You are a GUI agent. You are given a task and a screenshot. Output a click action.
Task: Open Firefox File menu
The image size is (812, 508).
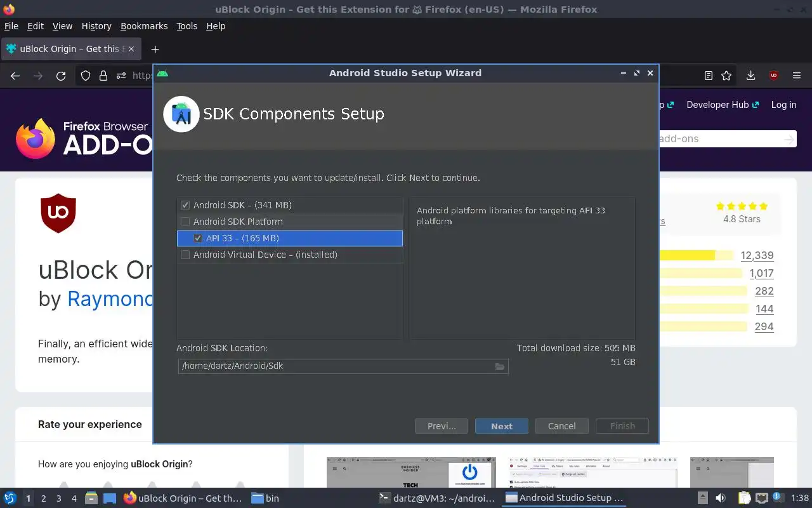[x=11, y=26]
